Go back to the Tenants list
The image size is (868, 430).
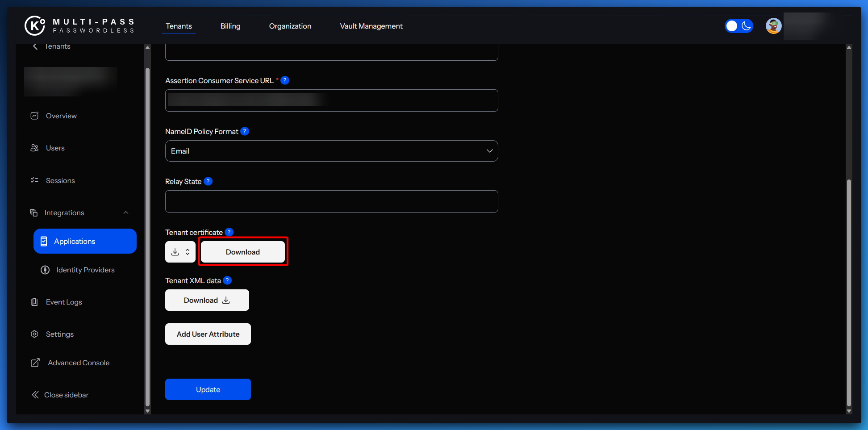(51, 46)
